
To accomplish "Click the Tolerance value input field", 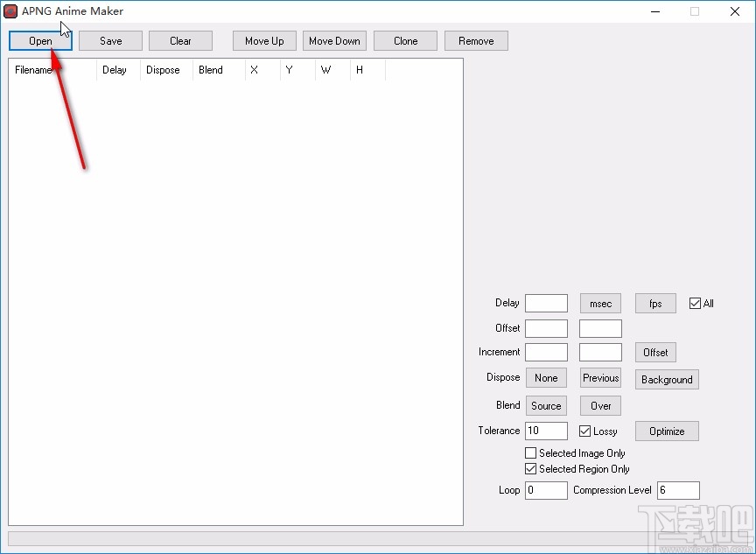I will click(x=546, y=431).
